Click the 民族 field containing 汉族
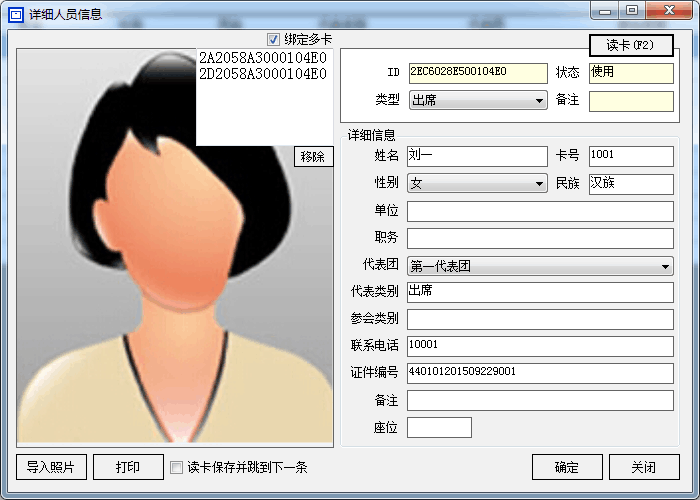700x500 pixels. (x=631, y=184)
